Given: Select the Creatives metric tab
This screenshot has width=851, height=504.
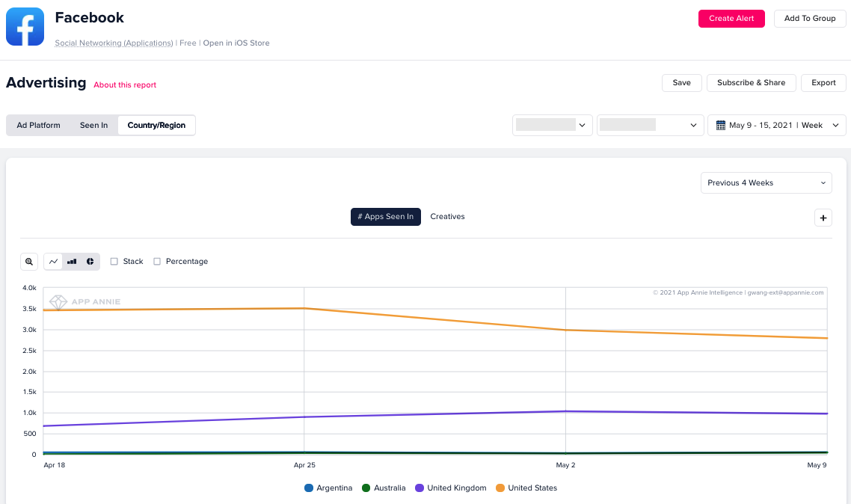Looking at the screenshot, I should click(447, 216).
